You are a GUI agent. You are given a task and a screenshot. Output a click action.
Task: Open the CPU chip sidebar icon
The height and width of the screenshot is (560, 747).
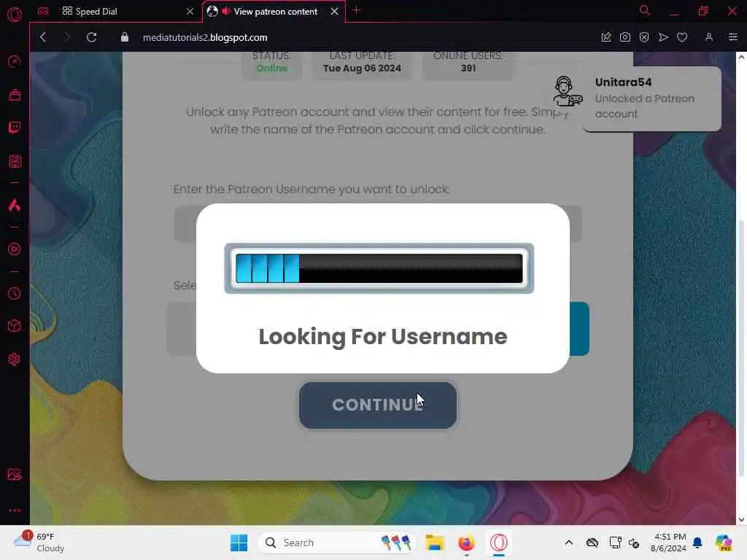tap(15, 161)
